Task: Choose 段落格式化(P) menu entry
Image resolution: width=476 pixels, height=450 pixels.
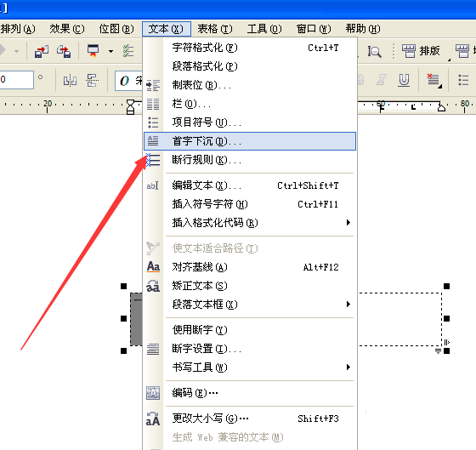Action: click(250, 66)
